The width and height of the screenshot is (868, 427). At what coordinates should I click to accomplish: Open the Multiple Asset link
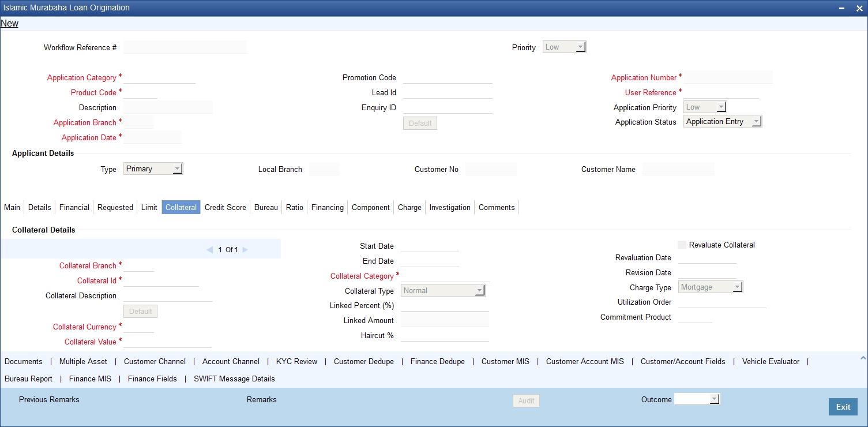coord(83,361)
